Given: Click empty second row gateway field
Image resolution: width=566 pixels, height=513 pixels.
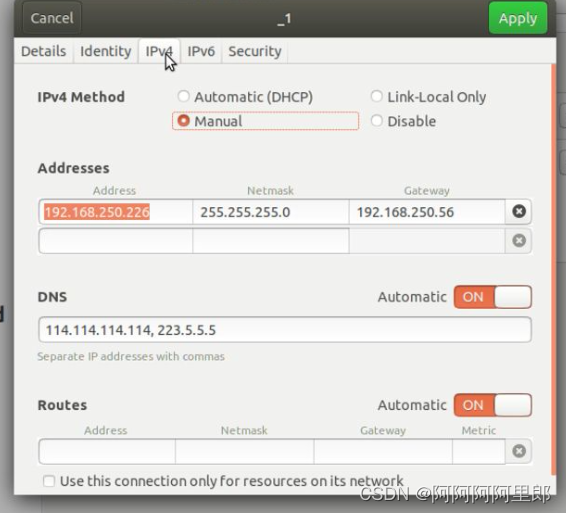Looking at the screenshot, I should pos(427,241).
